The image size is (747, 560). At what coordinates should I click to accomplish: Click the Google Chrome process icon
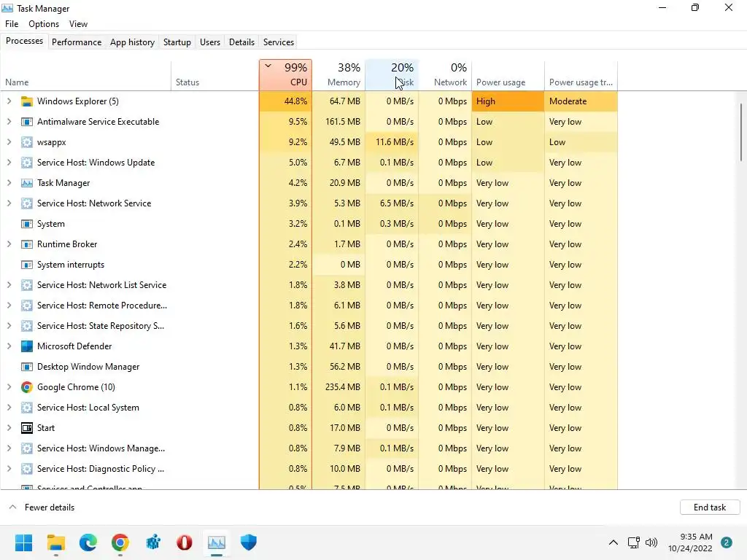pos(27,387)
